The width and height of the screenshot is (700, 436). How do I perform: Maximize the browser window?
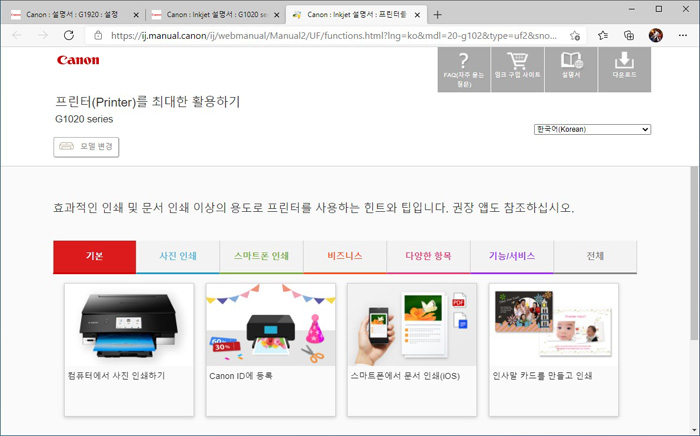coord(659,9)
